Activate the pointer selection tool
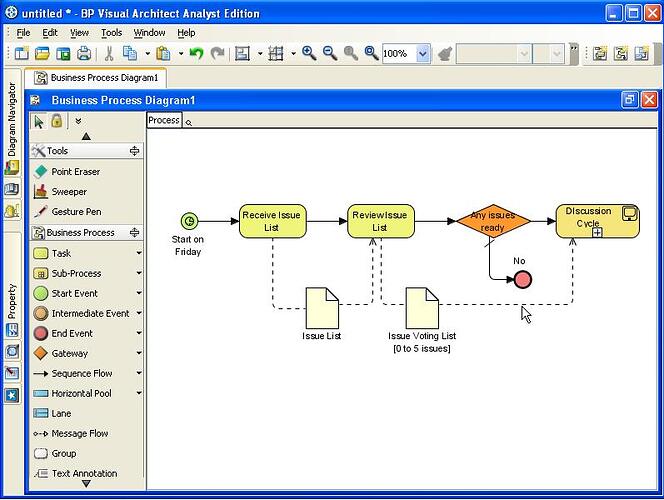The width and height of the screenshot is (664, 500). click(39, 121)
